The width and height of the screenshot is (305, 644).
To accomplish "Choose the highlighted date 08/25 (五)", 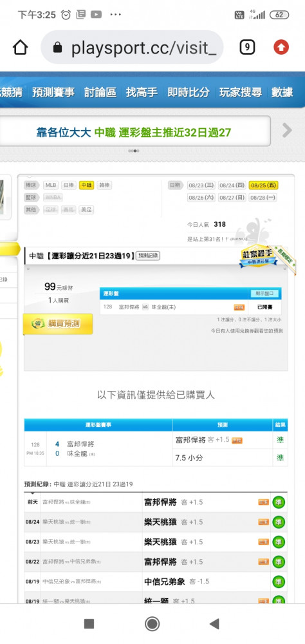I will [263, 185].
